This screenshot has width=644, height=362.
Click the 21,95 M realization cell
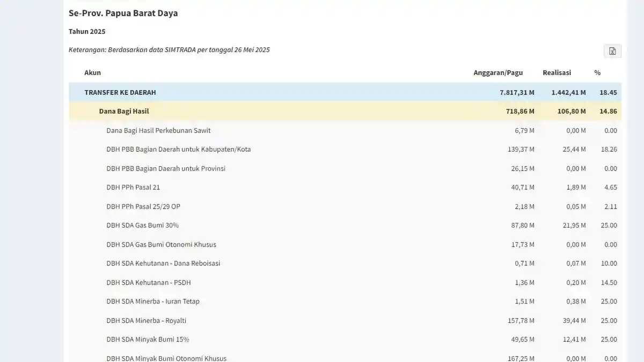(x=574, y=225)
